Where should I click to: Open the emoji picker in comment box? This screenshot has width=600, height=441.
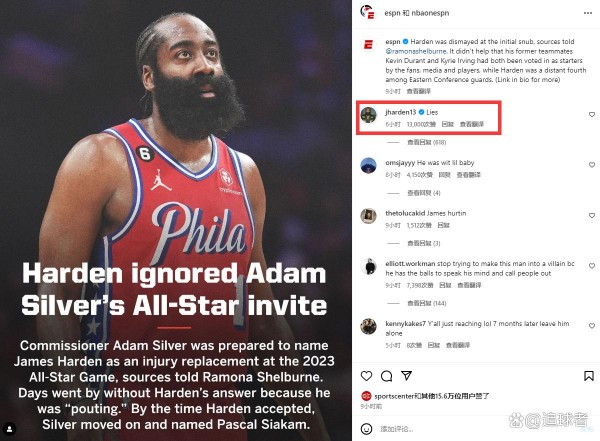366,429
